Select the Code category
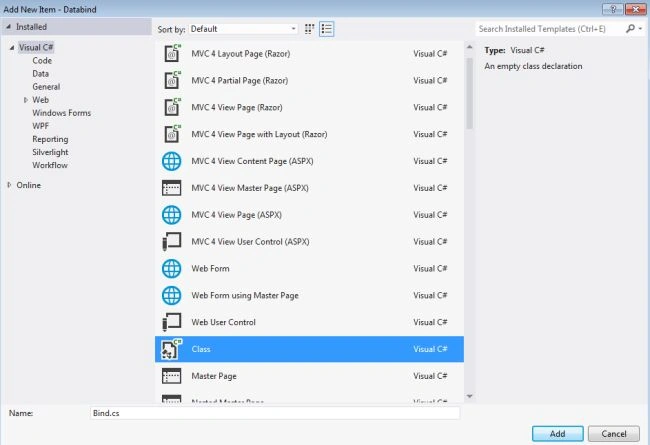Screen dimensions: 650x445 [x=42, y=61]
